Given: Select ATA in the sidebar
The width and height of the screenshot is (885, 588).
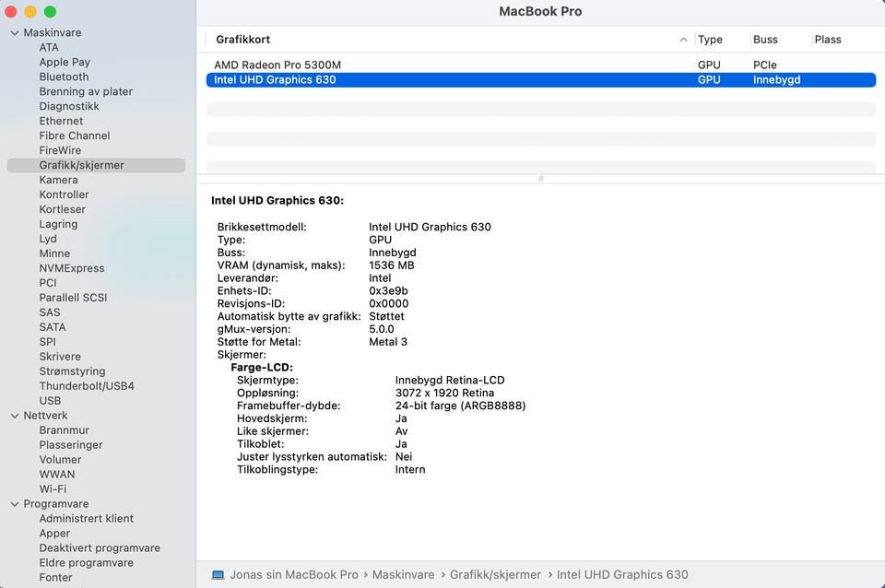Looking at the screenshot, I should coord(49,47).
